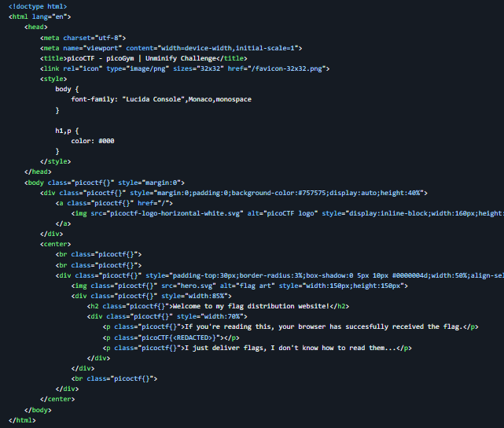
Task: Click the font-family Lucida Console declaration
Action: tap(161, 99)
